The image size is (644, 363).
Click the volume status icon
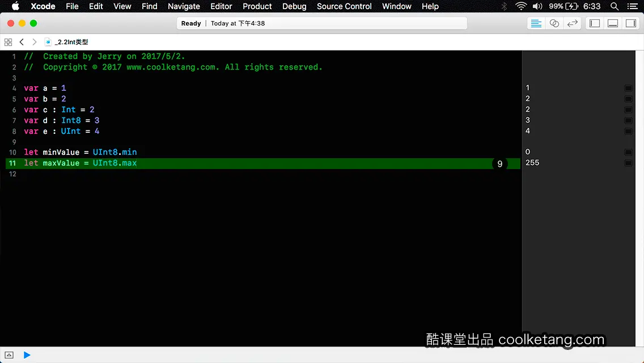pos(537,6)
